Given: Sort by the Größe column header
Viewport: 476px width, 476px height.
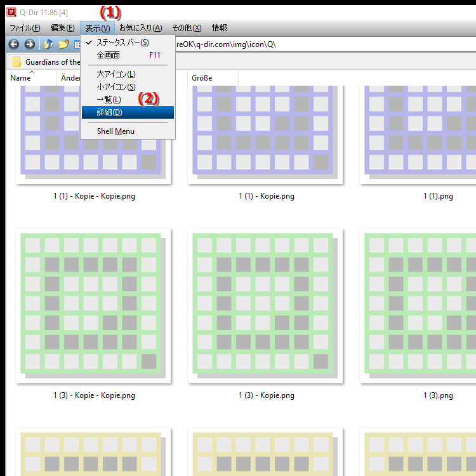Looking at the screenshot, I should click(213, 78).
